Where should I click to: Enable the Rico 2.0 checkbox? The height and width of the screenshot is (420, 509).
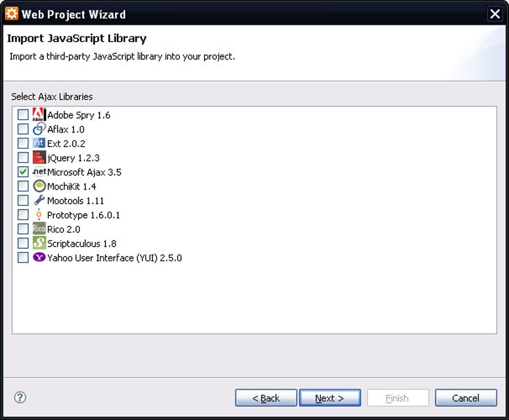pyautogui.click(x=23, y=229)
